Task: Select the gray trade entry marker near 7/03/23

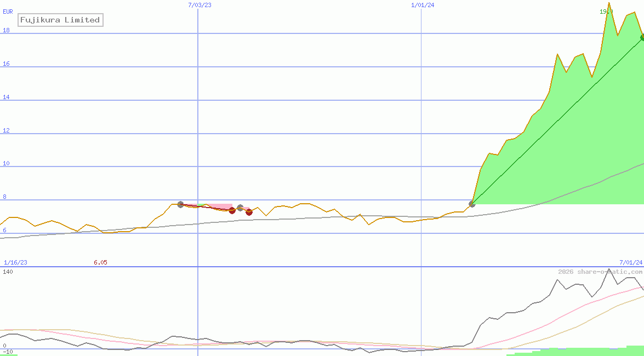Action: click(x=180, y=204)
